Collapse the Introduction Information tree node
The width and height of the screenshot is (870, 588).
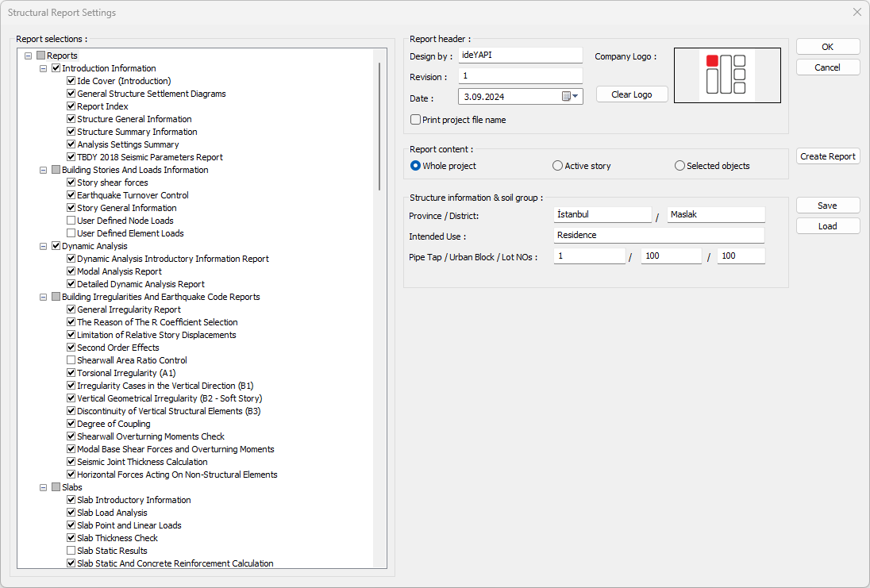44,68
